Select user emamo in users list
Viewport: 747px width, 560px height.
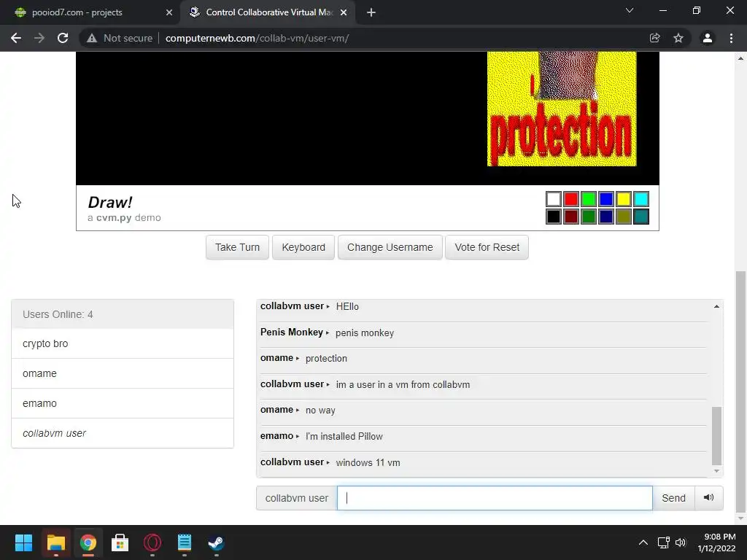point(123,403)
